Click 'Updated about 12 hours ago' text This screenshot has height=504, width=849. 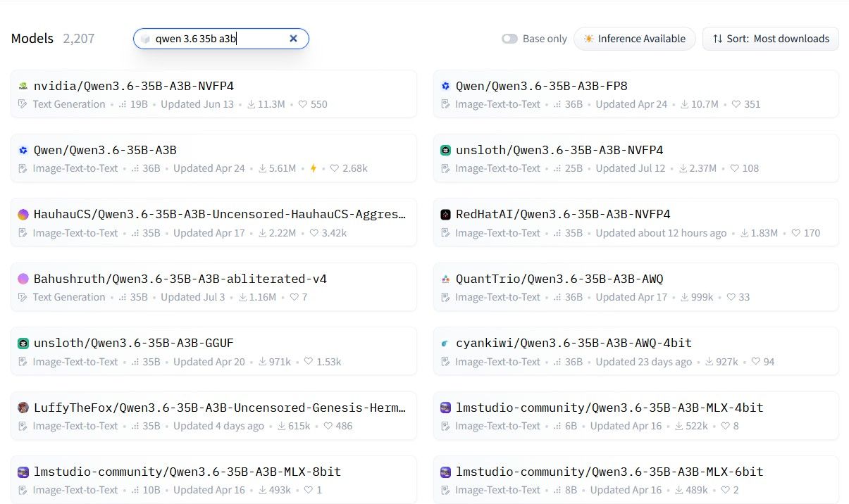point(661,233)
